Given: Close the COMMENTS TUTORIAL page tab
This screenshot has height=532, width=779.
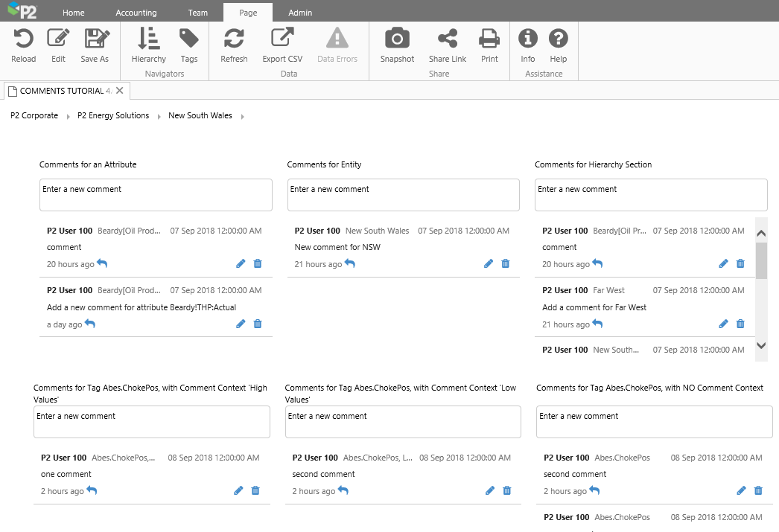Looking at the screenshot, I should pos(120,91).
